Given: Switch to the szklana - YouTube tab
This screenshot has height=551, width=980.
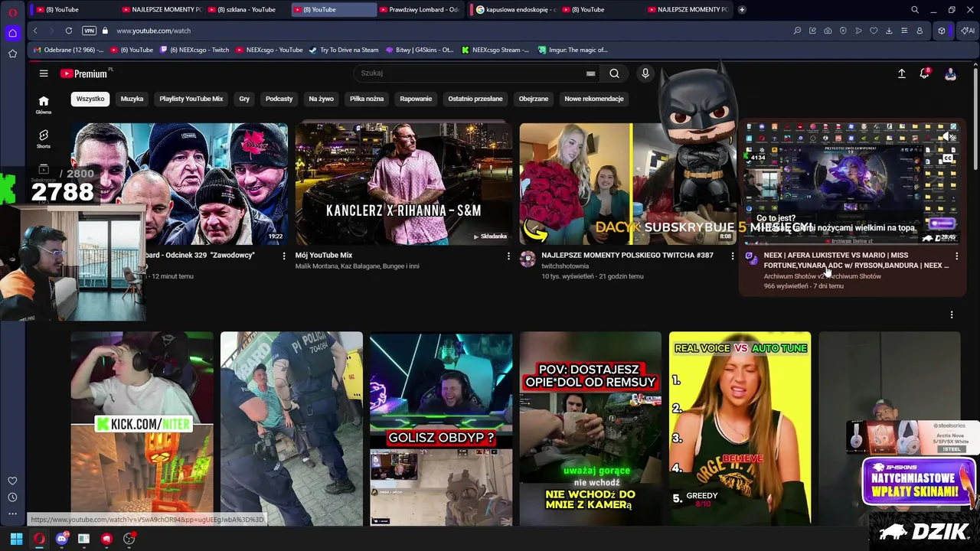Looking at the screenshot, I should [247, 9].
